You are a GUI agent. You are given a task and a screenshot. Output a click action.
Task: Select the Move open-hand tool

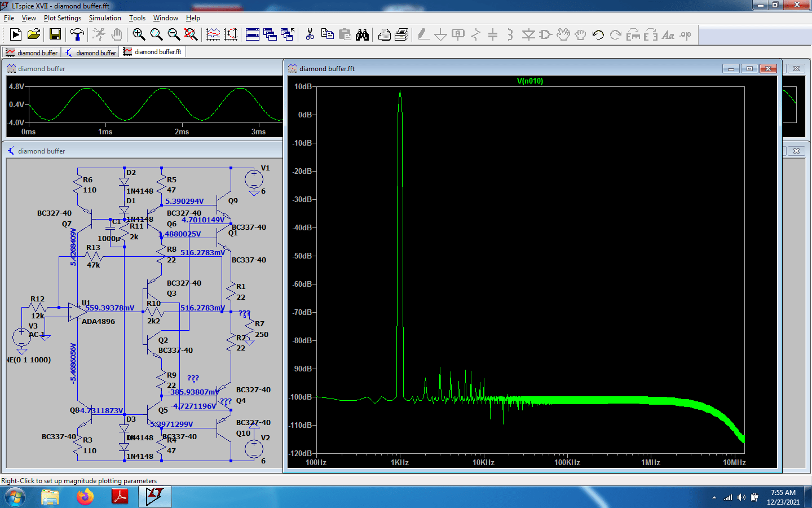(563, 34)
